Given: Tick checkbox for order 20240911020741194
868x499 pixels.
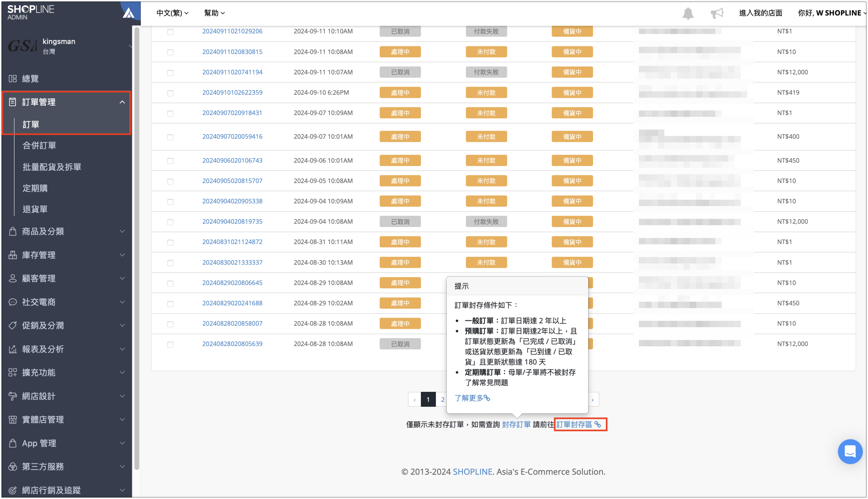Looking at the screenshot, I should coord(170,73).
